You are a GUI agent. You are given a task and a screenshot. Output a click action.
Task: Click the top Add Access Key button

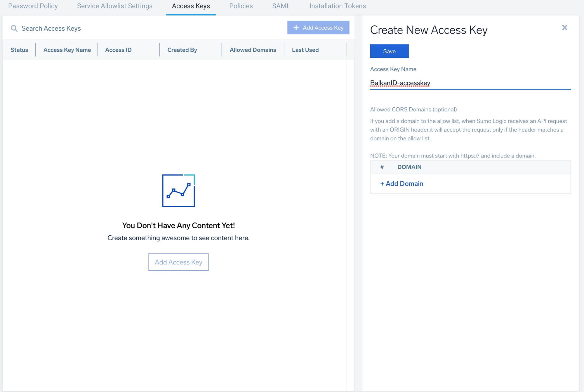click(318, 28)
